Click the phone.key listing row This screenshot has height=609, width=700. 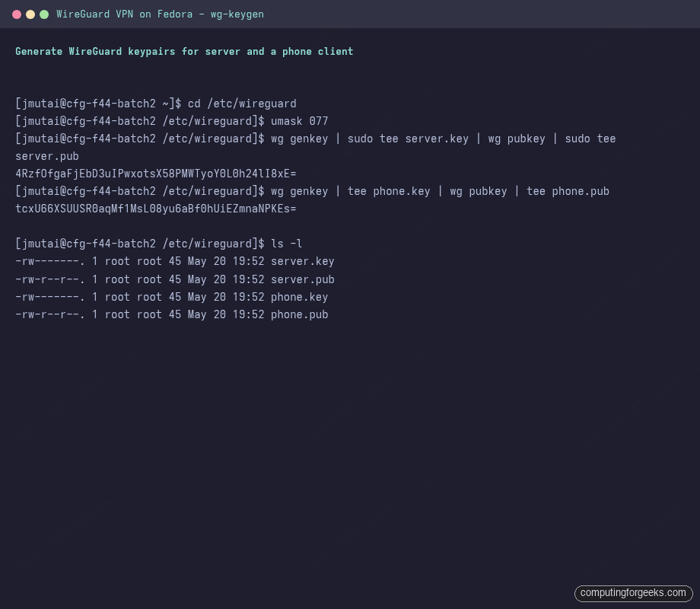(171, 297)
